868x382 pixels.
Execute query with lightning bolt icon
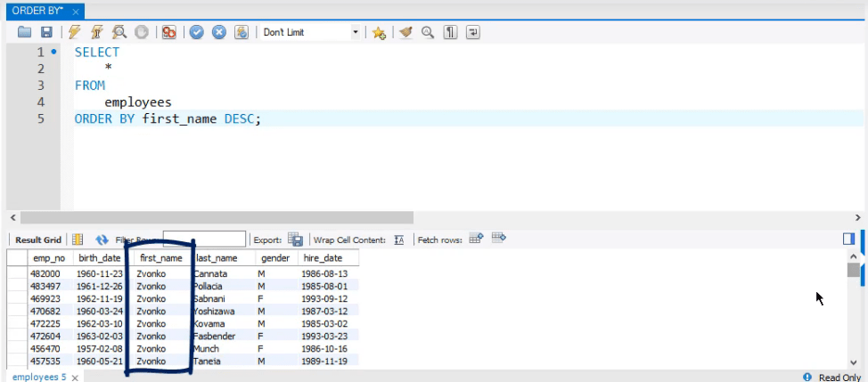75,32
